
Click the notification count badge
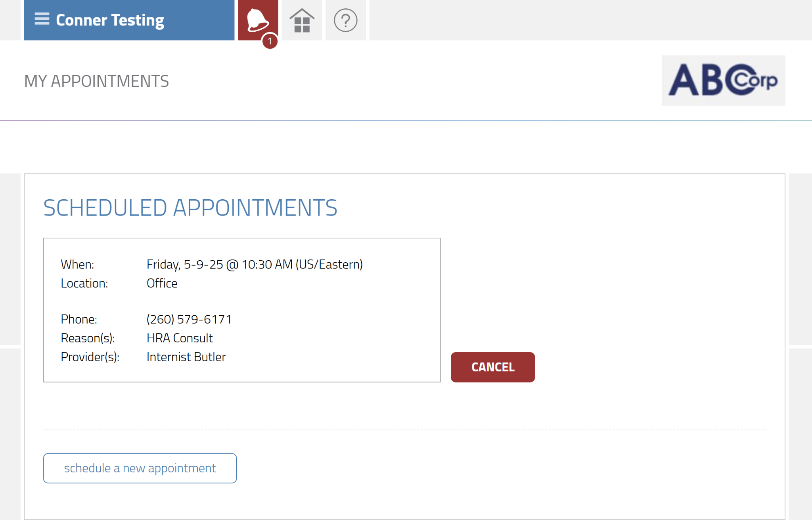coord(270,41)
